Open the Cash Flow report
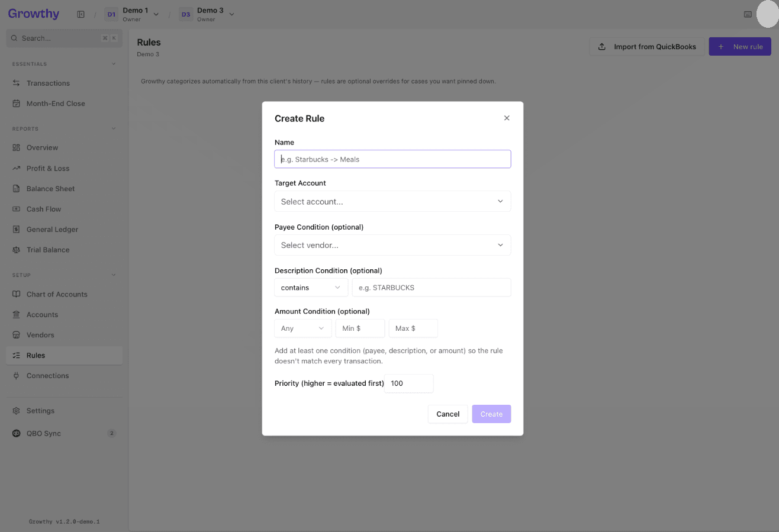Image resolution: width=779 pixels, height=532 pixels. (x=65, y=209)
